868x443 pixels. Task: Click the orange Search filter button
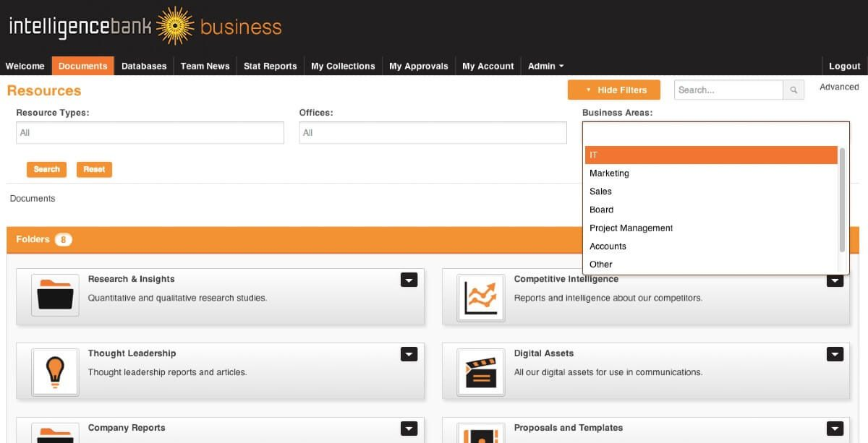46,169
